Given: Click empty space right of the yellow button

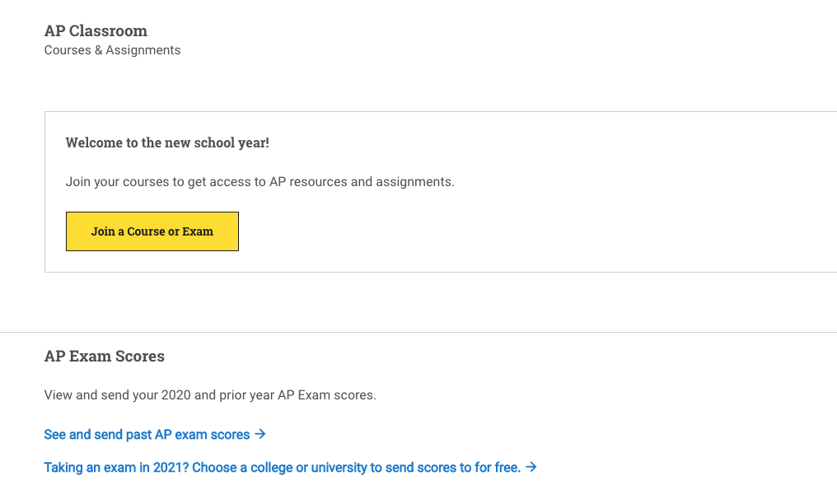Looking at the screenshot, I should pyautogui.click(x=494, y=231).
